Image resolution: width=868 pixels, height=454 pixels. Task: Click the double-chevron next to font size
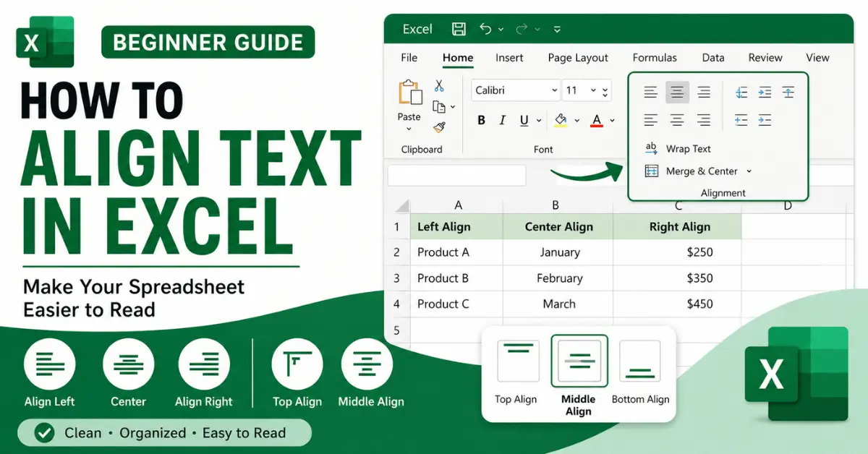[605, 91]
